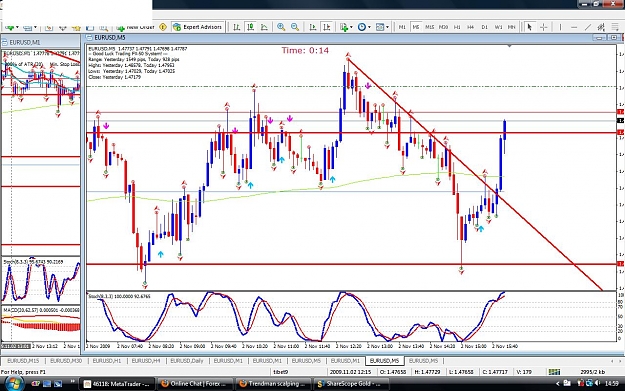The width and height of the screenshot is (625, 391).
Task: Open the EURUSD,H4 chart tab
Action: click(146, 361)
